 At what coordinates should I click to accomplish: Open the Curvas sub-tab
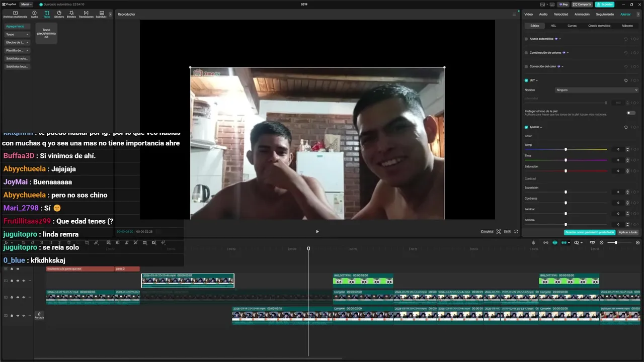pos(573,26)
